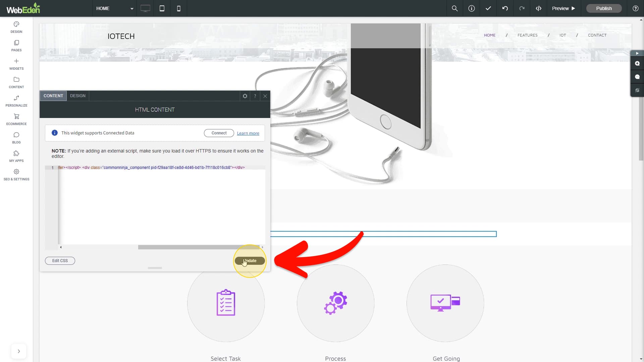Open the Widgets panel
Screen dimensions: 644x362
pyautogui.click(x=16, y=64)
